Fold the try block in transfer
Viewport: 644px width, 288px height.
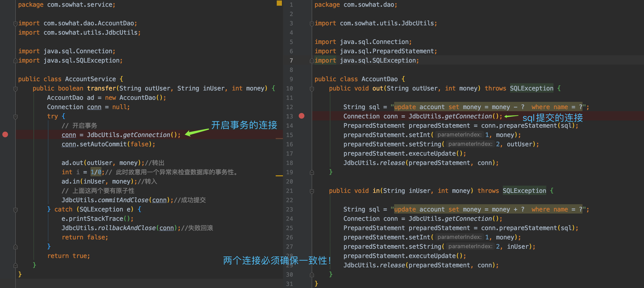15,117
